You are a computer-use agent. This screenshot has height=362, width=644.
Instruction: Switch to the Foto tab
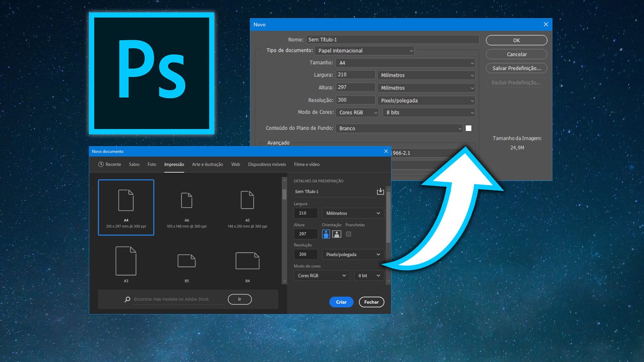click(x=152, y=164)
